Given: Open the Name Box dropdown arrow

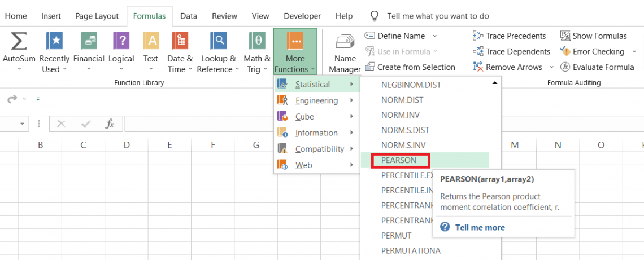Looking at the screenshot, I should 23,124.
